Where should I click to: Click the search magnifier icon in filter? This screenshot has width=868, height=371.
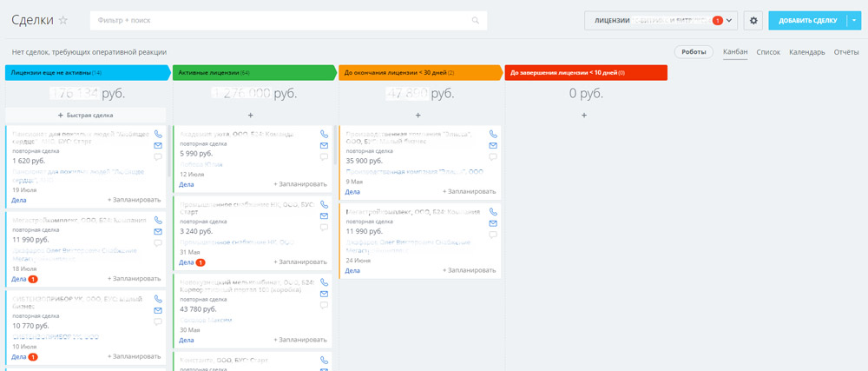click(x=475, y=20)
